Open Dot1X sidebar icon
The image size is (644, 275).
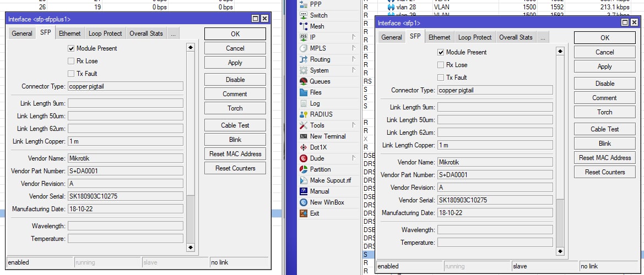click(x=304, y=147)
